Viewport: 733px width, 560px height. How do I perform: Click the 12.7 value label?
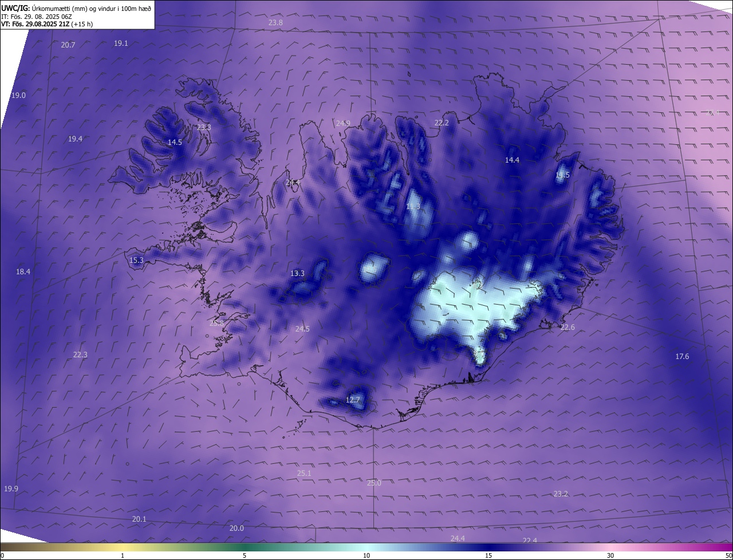(353, 400)
